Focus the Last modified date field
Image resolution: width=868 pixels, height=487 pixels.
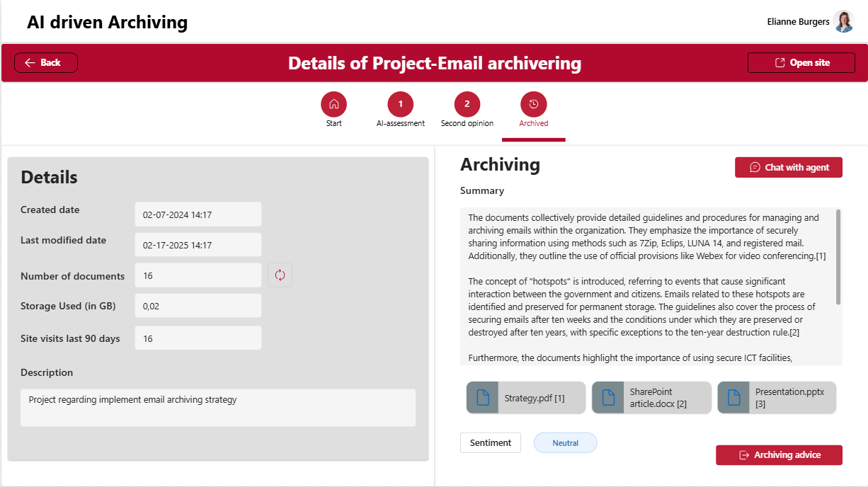pyautogui.click(x=198, y=245)
